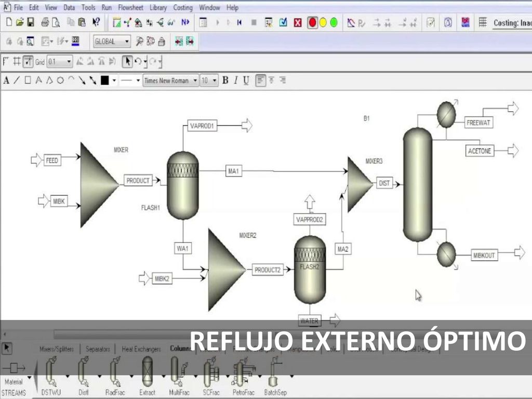Select the Text 'A' drawing tool
The width and height of the screenshot is (532, 399).
(6, 81)
